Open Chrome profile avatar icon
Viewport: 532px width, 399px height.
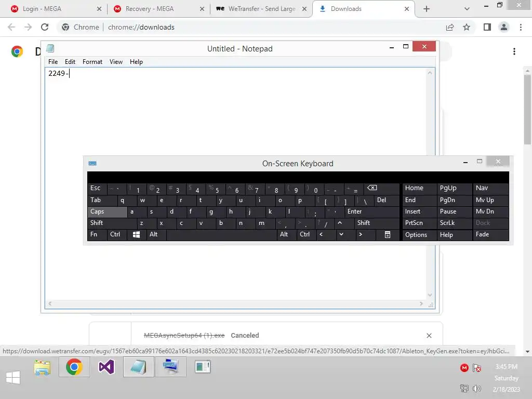(x=504, y=27)
